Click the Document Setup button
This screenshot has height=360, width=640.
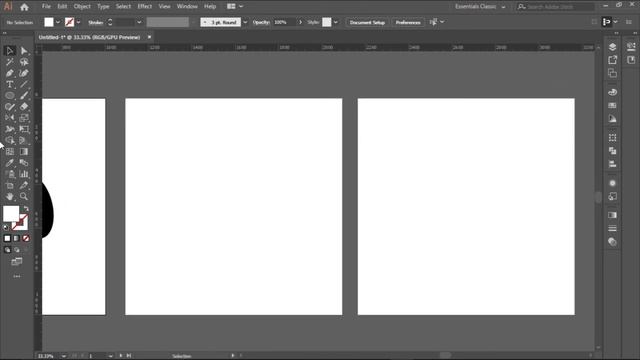[367, 22]
